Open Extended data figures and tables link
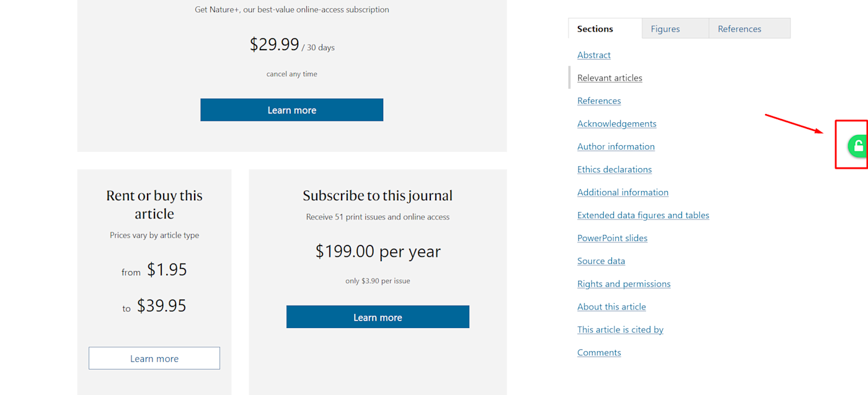 tap(643, 215)
